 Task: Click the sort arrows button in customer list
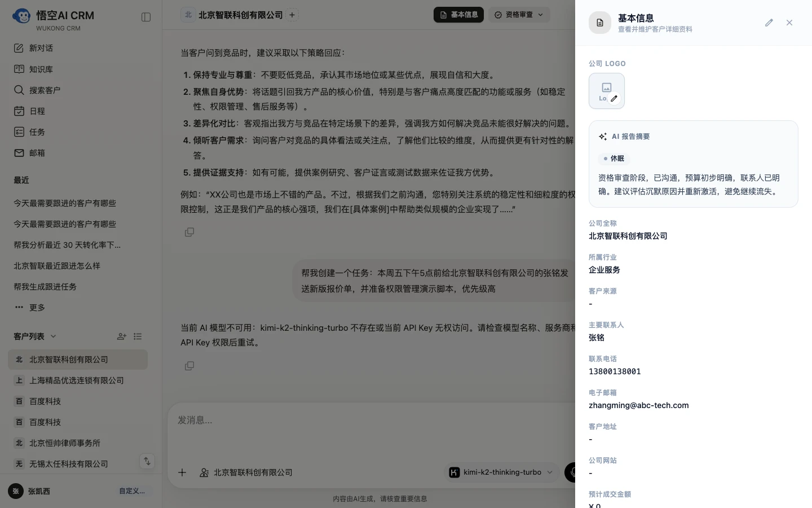[x=147, y=461]
